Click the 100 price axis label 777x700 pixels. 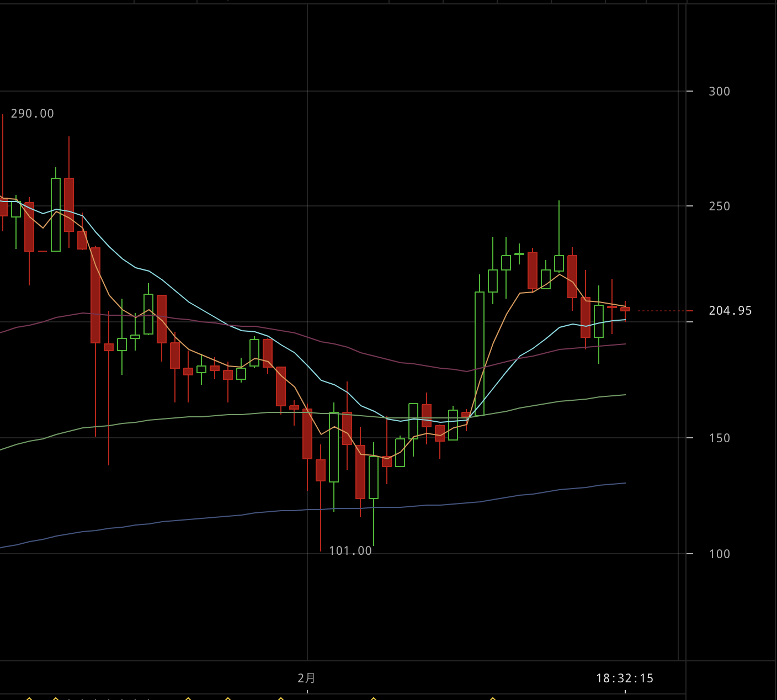(x=719, y=554)
